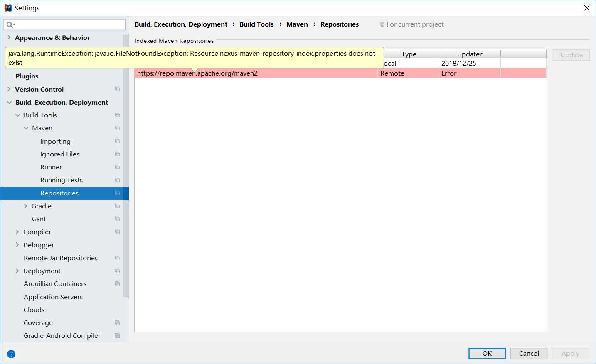Image resolution: width=596 pixels, height=364 pixels.
Task: Click project-level icon next to Version Control
Action: click(118, 89)
